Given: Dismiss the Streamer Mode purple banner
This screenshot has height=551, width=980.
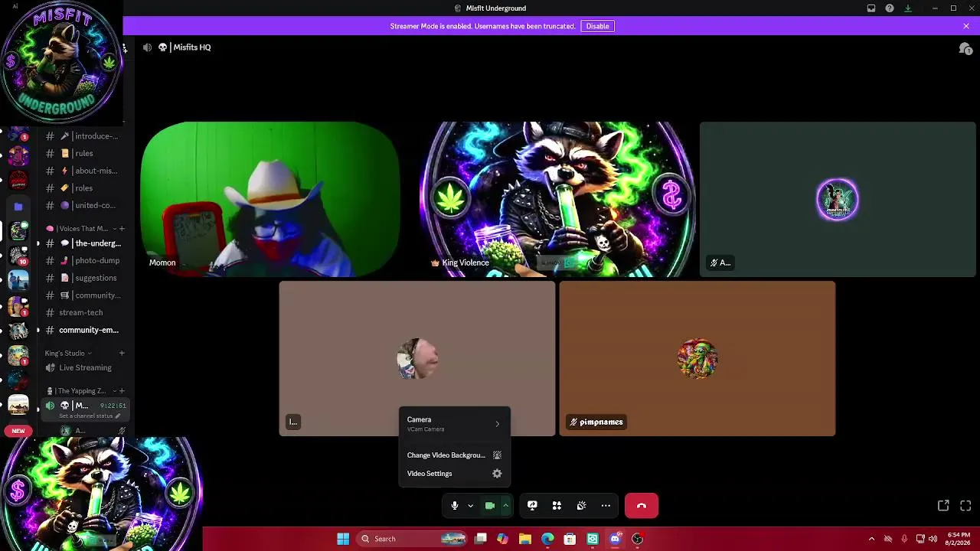Looking at the screenshot, I should point(966,26).
